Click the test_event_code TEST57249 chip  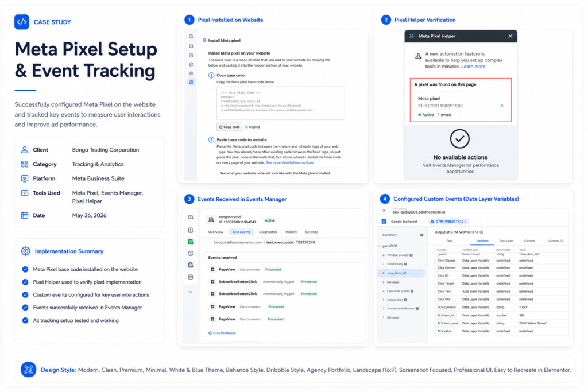pos(290,242)
